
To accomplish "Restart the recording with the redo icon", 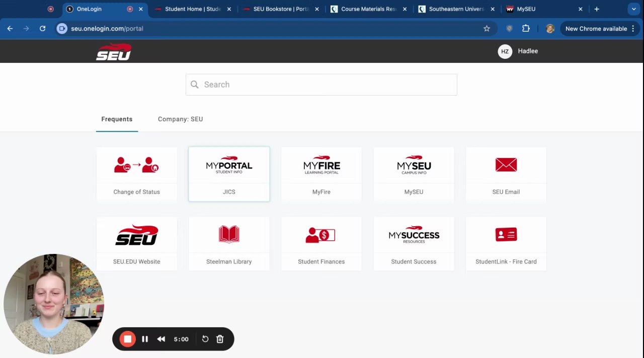I will click(x=205, y=339).
